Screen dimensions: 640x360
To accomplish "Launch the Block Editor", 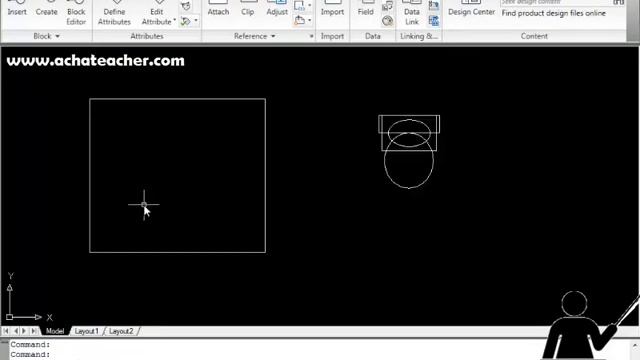I will pyautogui.click(x=76, y=13).
